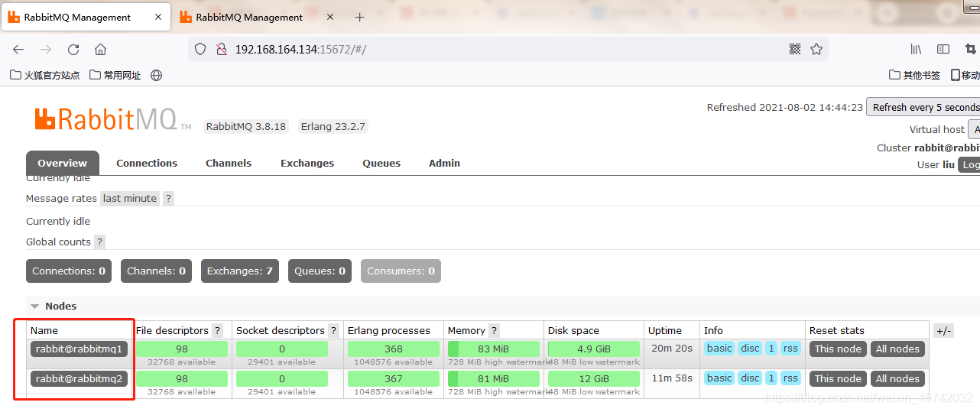Open the QR code icon in address bar

pyautogui.click(x=795, y=49)
